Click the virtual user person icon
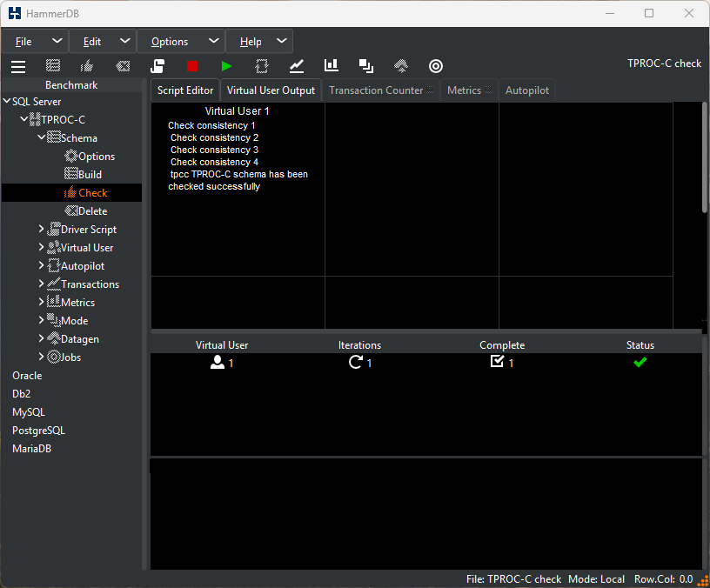 pos(218,362)
